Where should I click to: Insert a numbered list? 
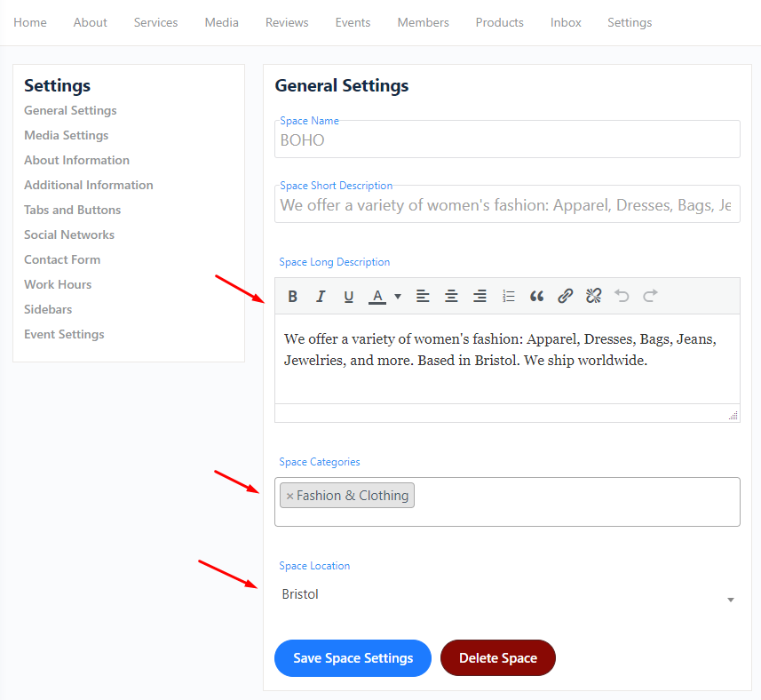tap(508, 296)
